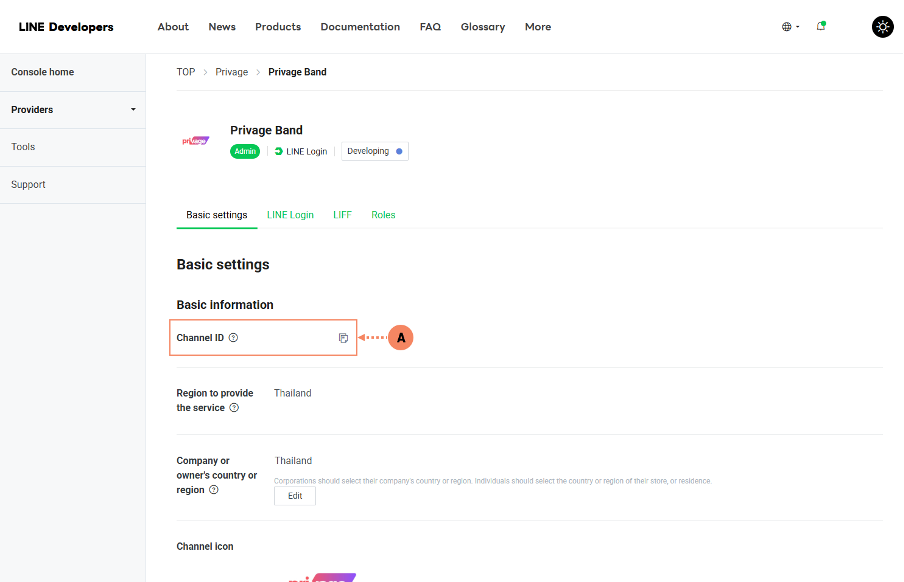Go to Console home in sidebar
904x582 pixels.
[42, 72]
